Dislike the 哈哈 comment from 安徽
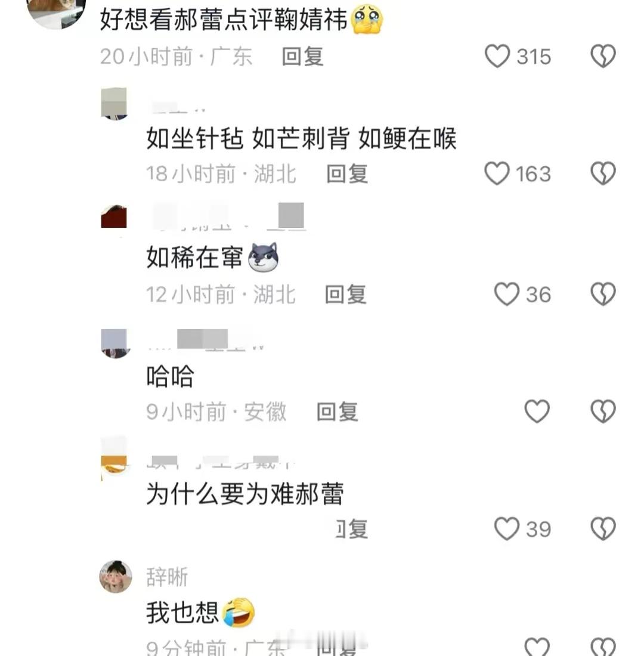The height and width of the screenshot is (656, 644). pyautogui.click(x=603, y=411)
